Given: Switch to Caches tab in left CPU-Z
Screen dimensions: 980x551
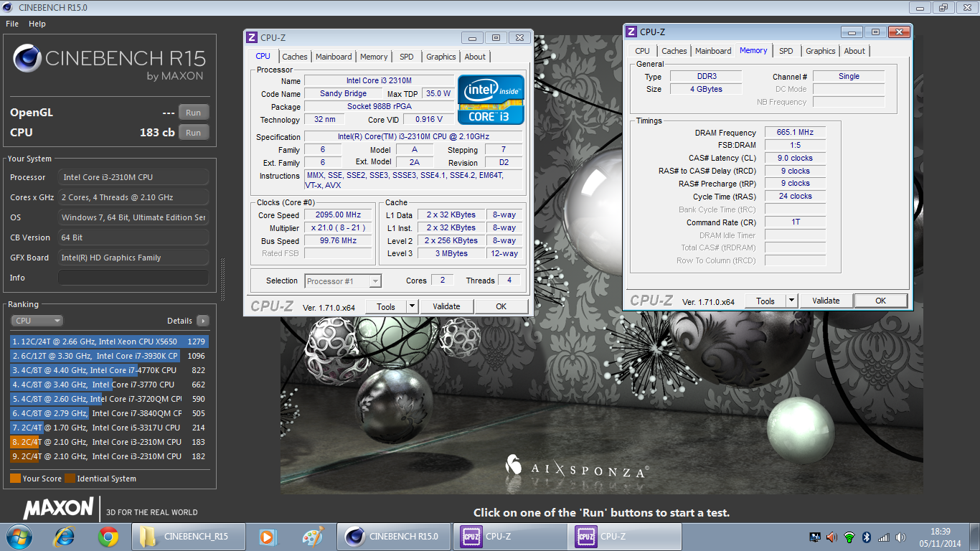Looking at the screenshot, I should click(295, 57).
